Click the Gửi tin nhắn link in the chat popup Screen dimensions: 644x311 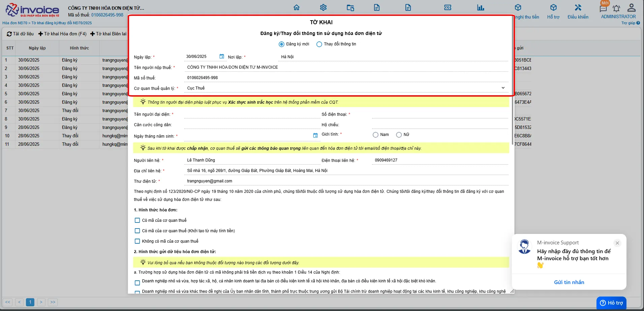pos(569,282)
